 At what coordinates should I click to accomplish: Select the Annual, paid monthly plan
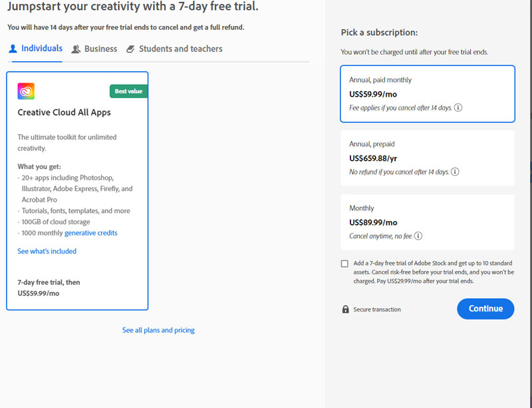tap(427, 93)
